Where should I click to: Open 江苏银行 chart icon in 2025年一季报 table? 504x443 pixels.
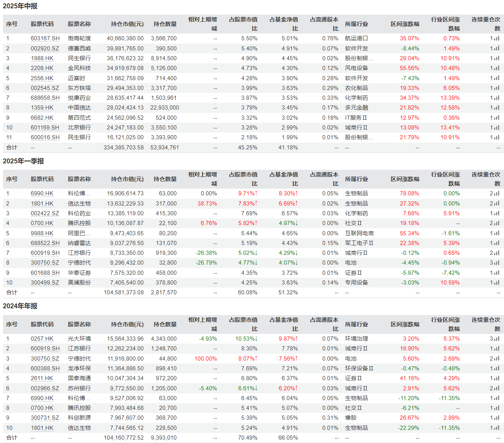497,253
